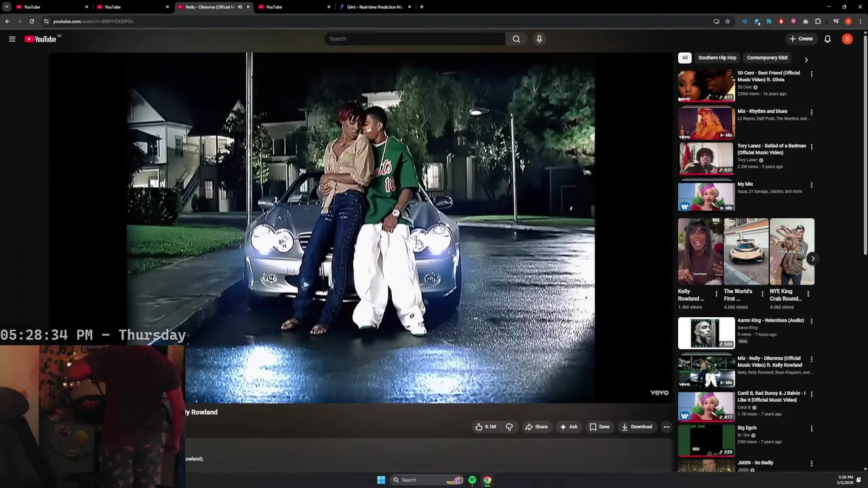Switch to Glint Real-time Prediction tab
868x488 pixels.
click(x=375, y=7)
